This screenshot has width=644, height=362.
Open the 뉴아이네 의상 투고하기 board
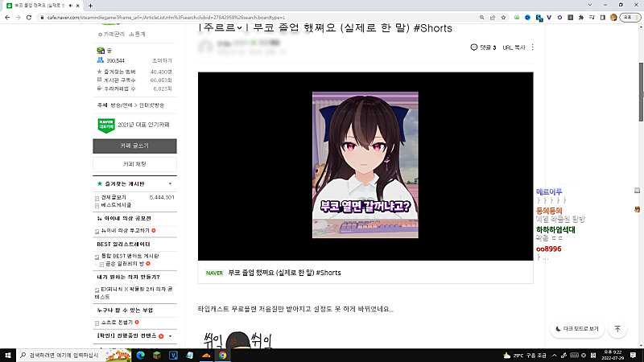126,231
